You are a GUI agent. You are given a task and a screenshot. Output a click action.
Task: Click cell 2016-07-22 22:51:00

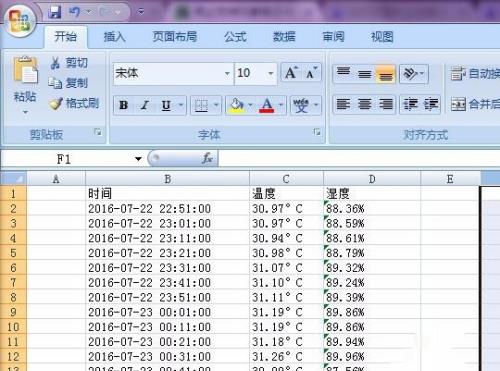(168, 209)
